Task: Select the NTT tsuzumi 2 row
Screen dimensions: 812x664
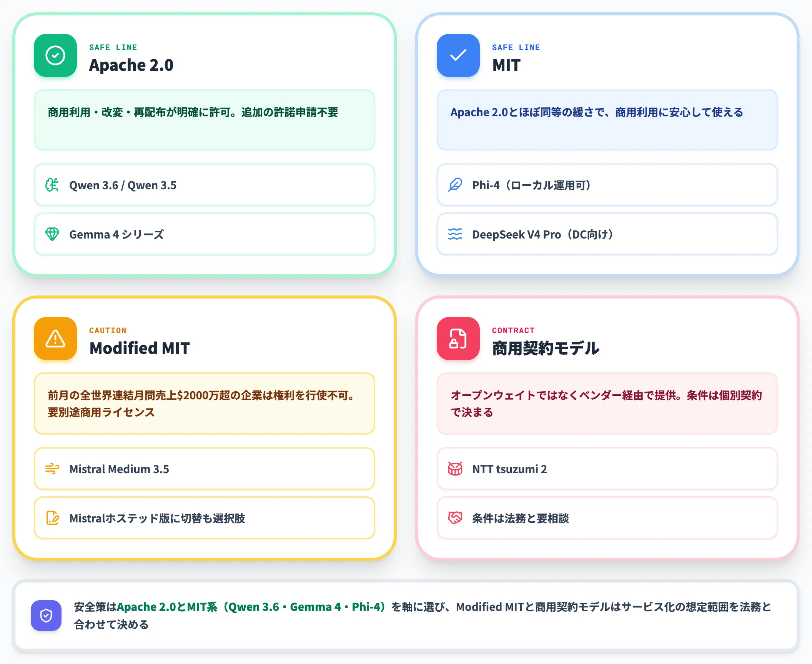Action: [607, 469]
